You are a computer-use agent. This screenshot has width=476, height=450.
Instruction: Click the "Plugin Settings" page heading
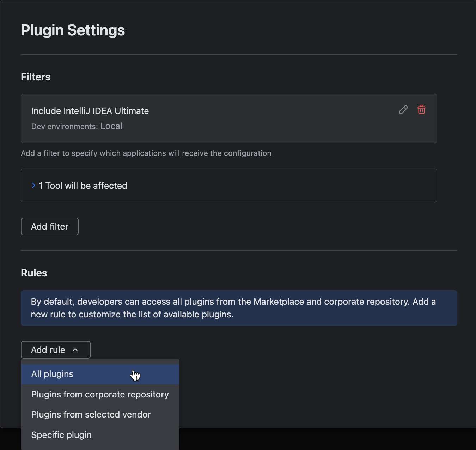coord(73,30)
